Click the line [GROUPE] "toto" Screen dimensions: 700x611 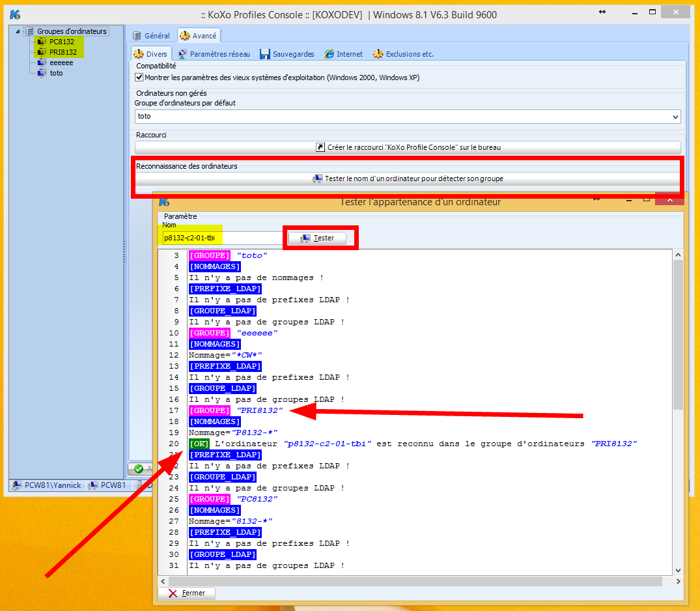coord(228,255)
